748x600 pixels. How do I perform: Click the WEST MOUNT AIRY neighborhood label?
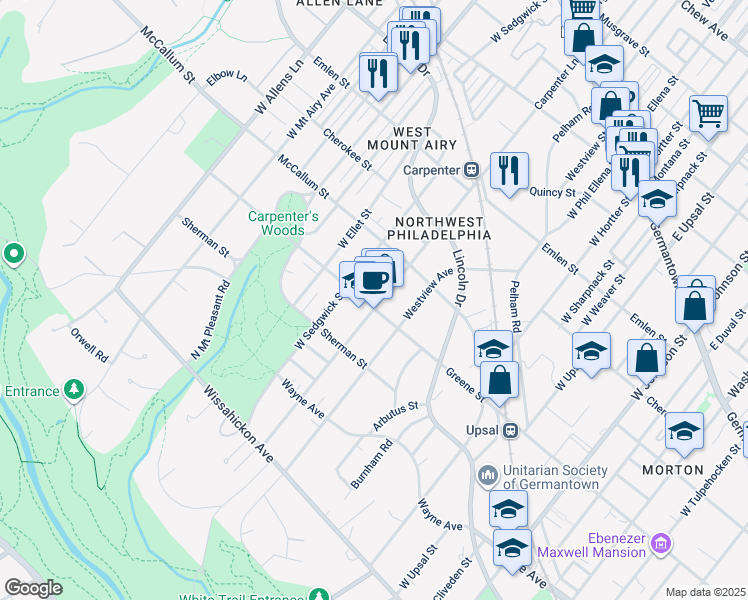coord(412,138)
